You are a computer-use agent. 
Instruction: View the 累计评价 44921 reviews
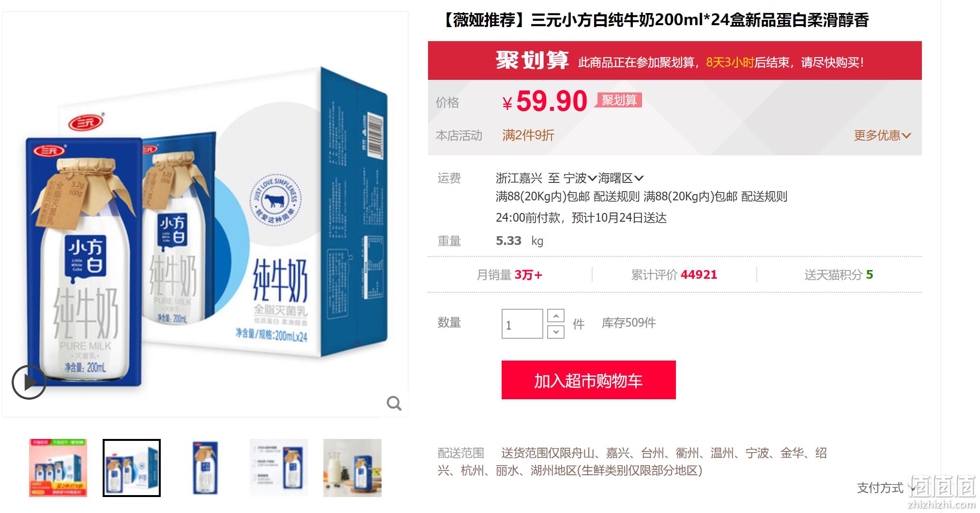click(674, 275)
